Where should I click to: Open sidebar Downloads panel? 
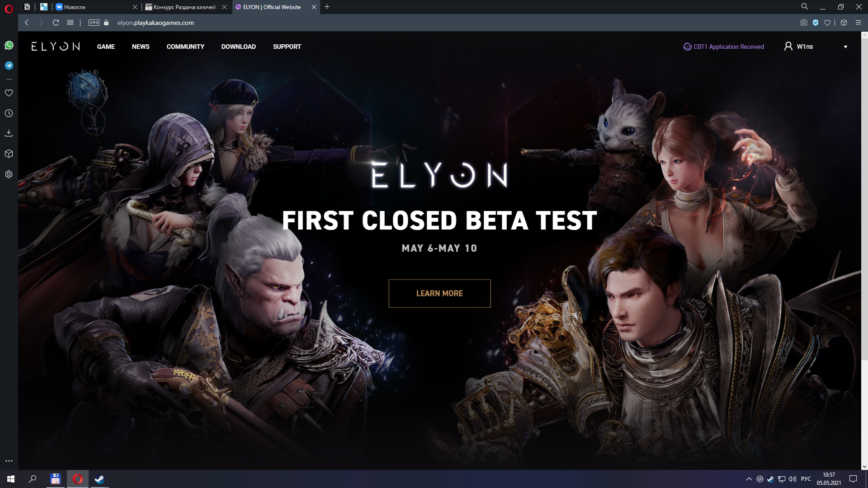[x=9, y=133]
